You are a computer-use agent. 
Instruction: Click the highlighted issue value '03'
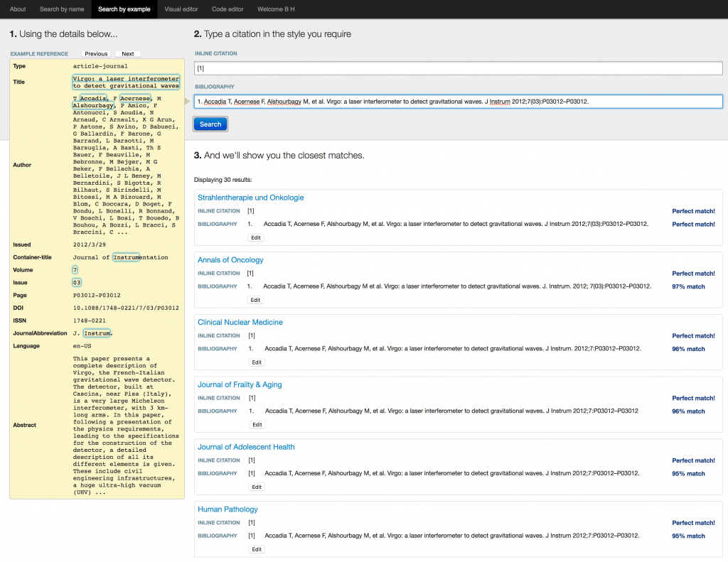77,282
